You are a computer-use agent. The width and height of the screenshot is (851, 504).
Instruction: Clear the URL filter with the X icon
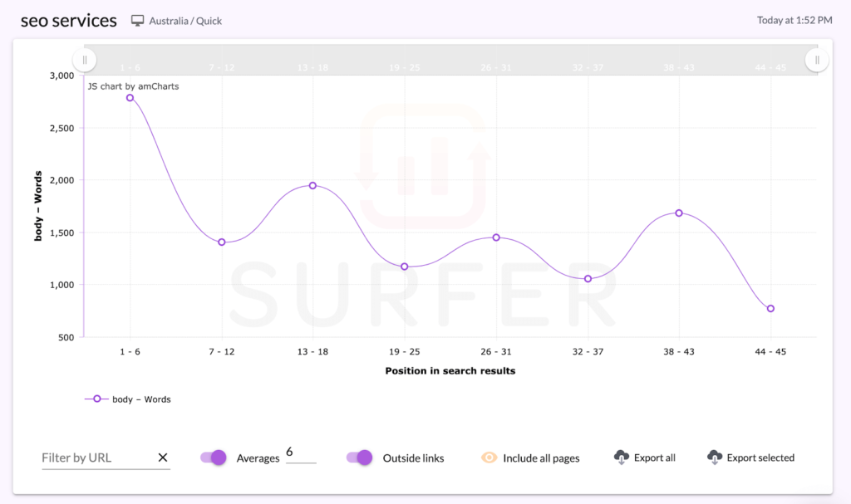(x=163, y=458)
